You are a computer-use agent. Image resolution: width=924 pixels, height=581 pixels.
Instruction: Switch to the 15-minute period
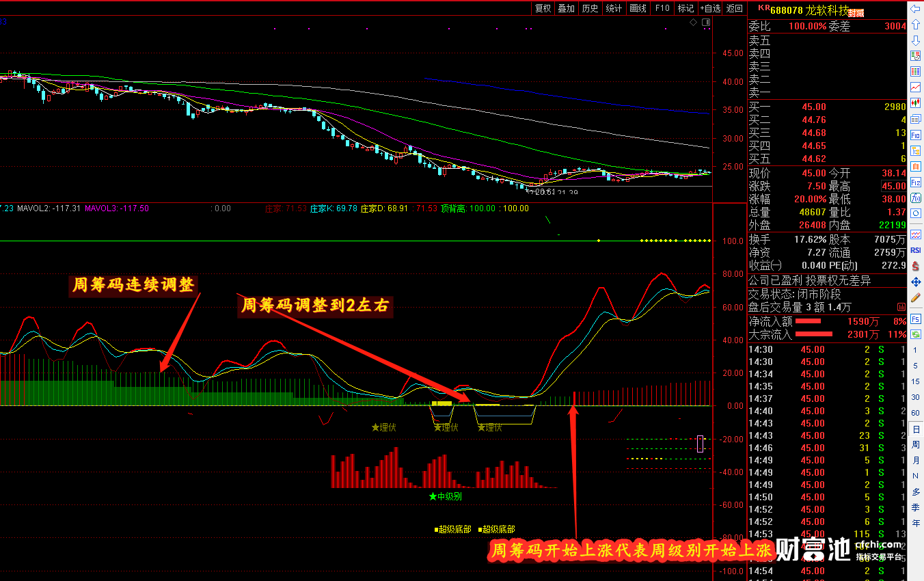pos(916,381)
